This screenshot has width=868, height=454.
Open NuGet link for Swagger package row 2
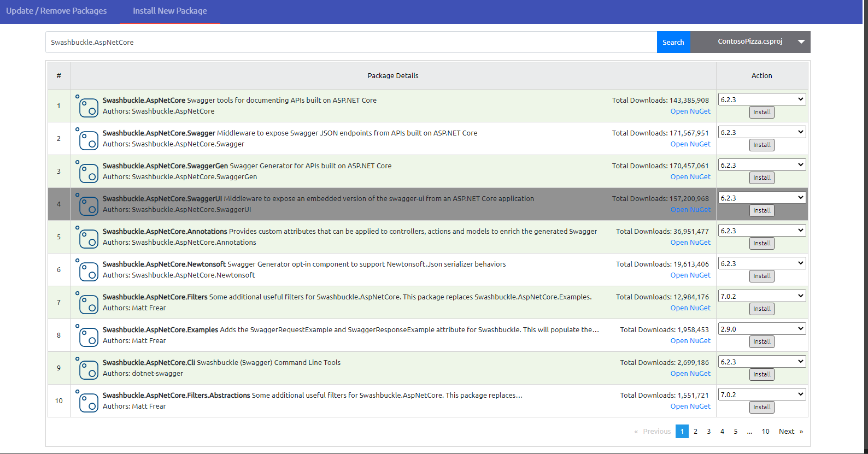tap(690, 144)
